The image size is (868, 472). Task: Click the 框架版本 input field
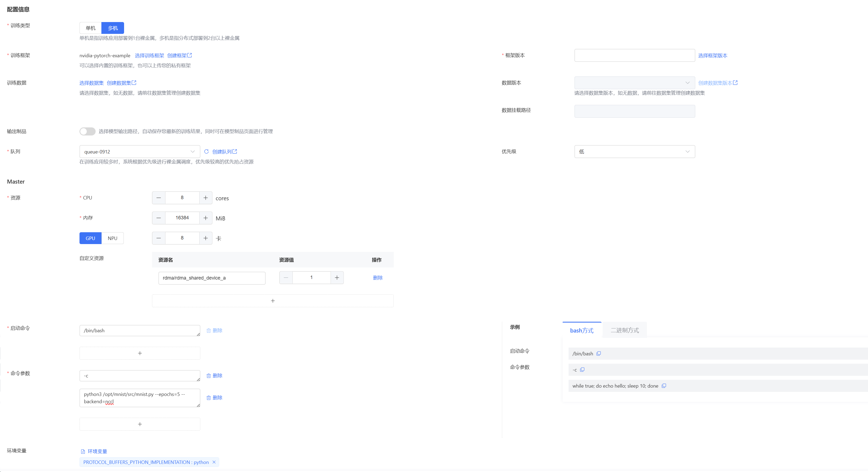(634, 56)
